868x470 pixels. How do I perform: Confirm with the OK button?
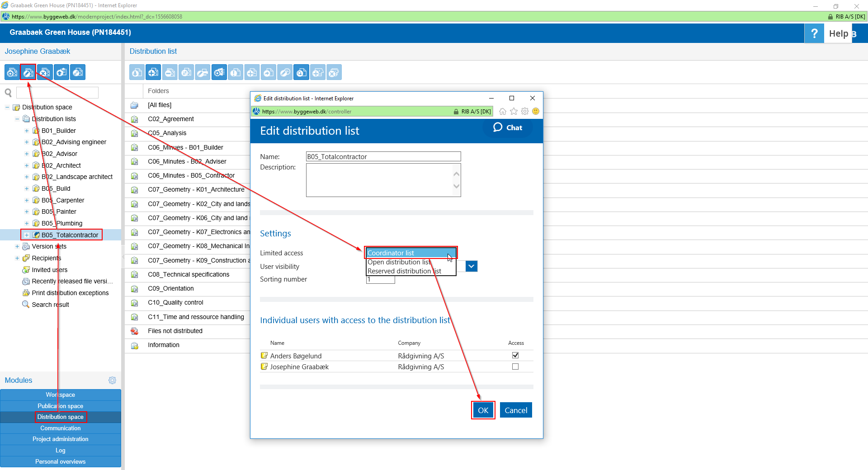(483, 410)
